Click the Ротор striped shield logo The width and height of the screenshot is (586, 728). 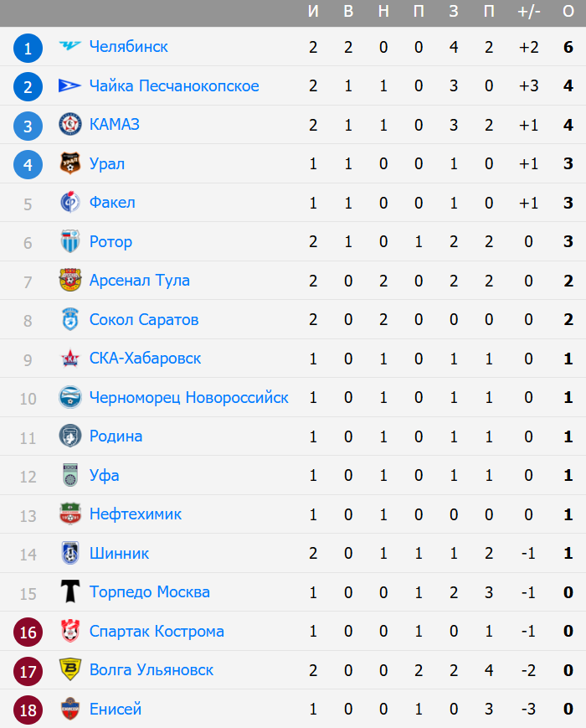pyautogui.click(x=70, y=241)
